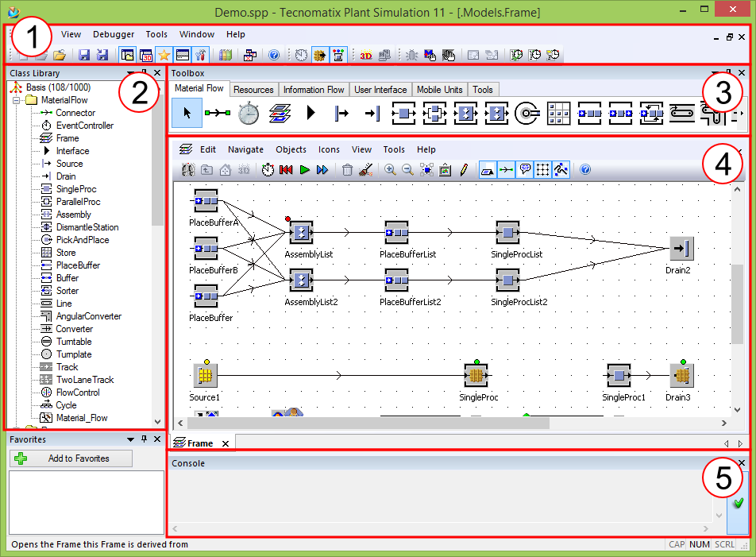Select the PickAndPlace object in Toolbox
This screenshot has width=756, height=557.
[x=527, y=114]
